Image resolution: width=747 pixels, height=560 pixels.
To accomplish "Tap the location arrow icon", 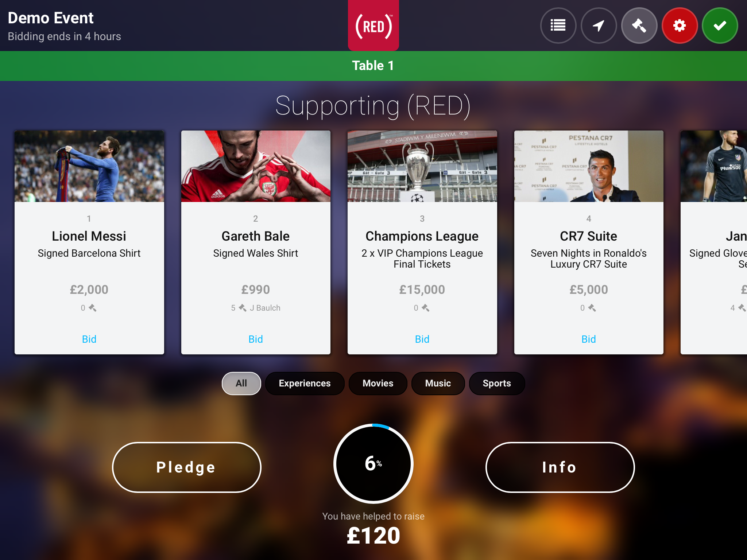I will coord(599,26).
